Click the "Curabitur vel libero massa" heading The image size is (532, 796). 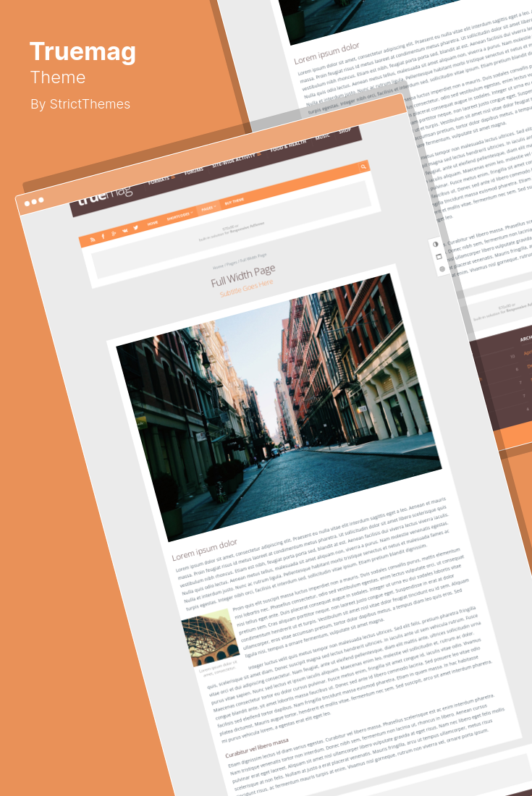[x=257, y=748]
